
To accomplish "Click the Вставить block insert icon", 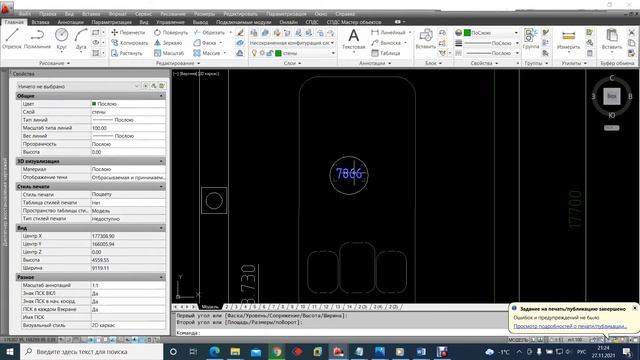I will tap(426, 36).
